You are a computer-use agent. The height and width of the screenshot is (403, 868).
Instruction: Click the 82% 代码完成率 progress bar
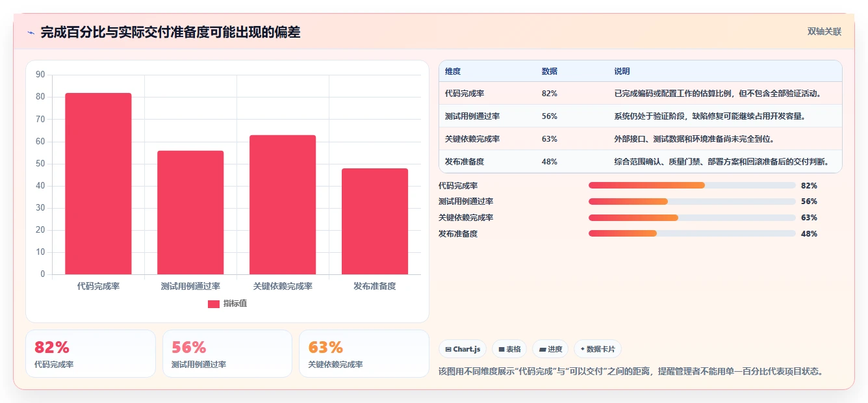click(692, 185)
